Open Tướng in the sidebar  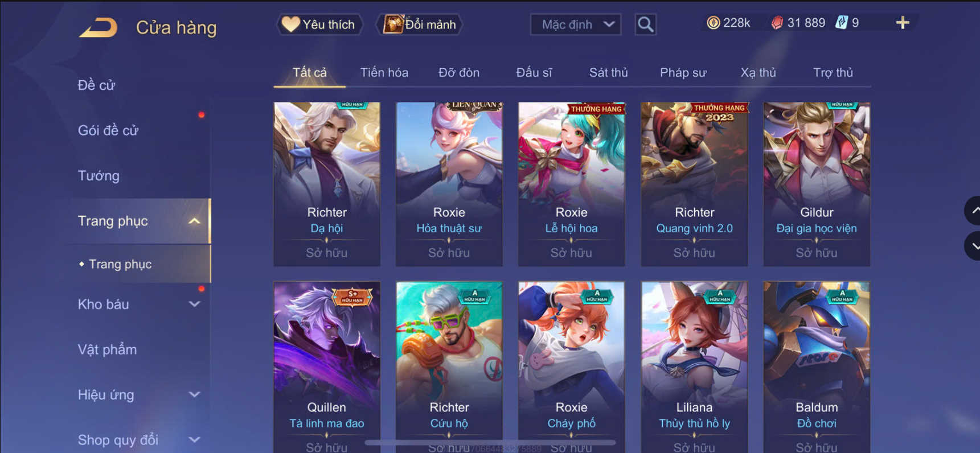click(99, 176)
